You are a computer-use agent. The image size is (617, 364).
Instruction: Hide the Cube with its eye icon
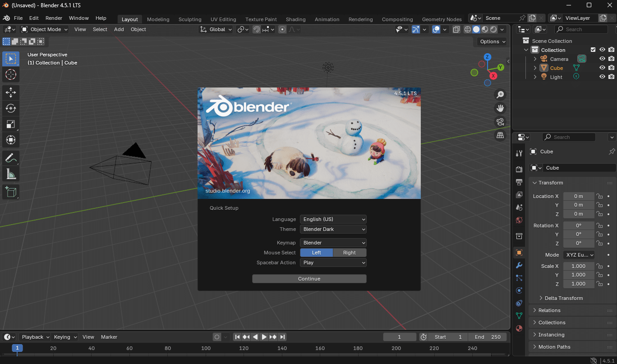coord(602,68)
